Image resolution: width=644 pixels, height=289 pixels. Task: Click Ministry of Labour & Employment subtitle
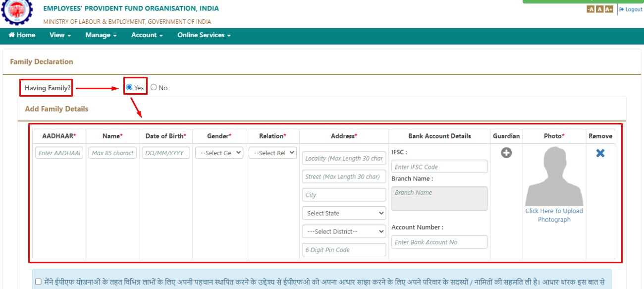coord(127,22)
